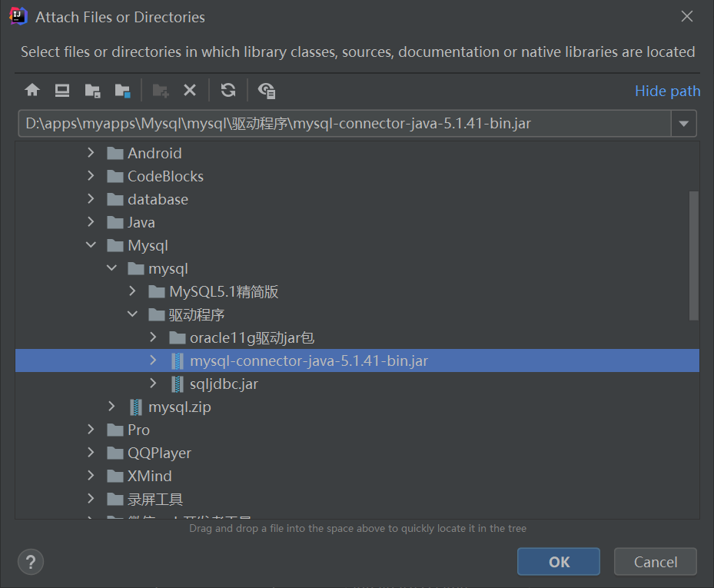Expand the Java folder

coord(91,222)
